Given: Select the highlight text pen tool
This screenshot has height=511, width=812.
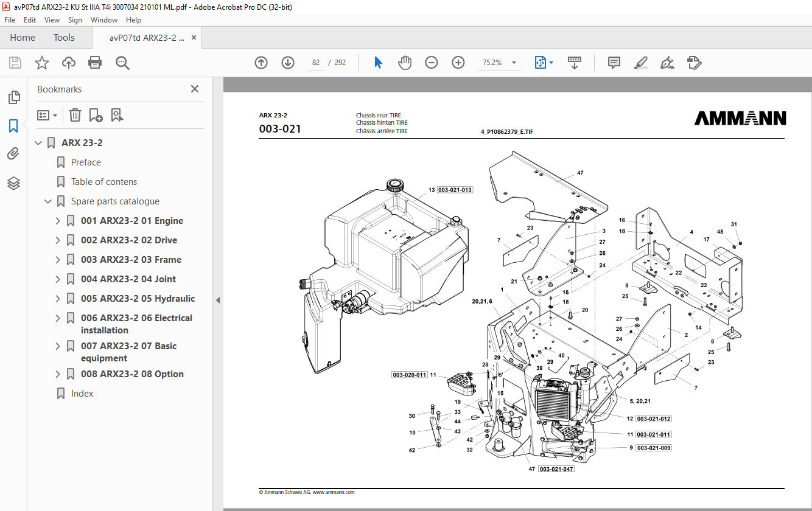Looking at the screenshot, I should tap(640, 63).
